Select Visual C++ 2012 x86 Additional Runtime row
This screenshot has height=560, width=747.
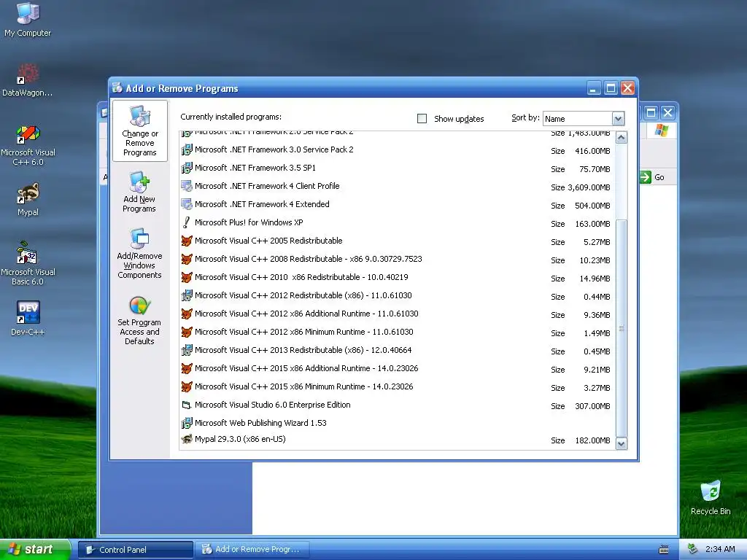pyautogui.click(x=398, y=314)
